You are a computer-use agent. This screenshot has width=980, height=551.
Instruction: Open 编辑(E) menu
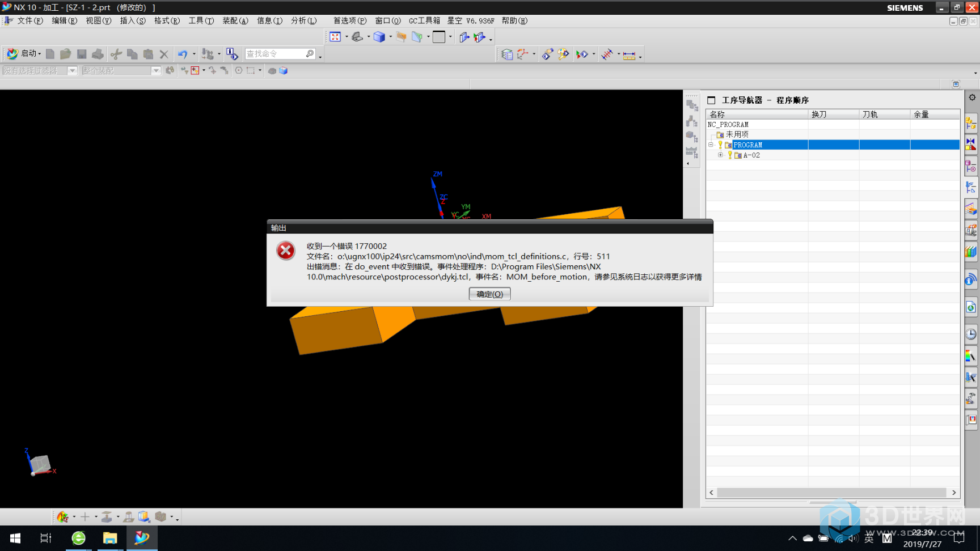(64, 21)
